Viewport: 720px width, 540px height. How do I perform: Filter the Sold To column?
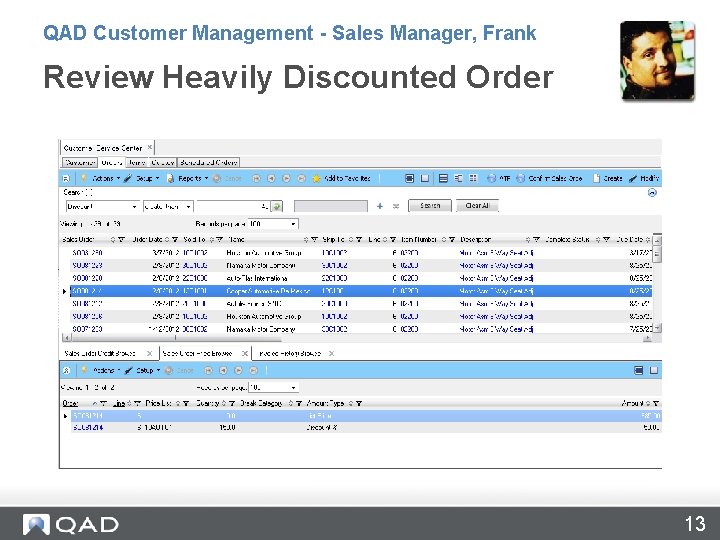pyautogui.click(x=219, y=239)
